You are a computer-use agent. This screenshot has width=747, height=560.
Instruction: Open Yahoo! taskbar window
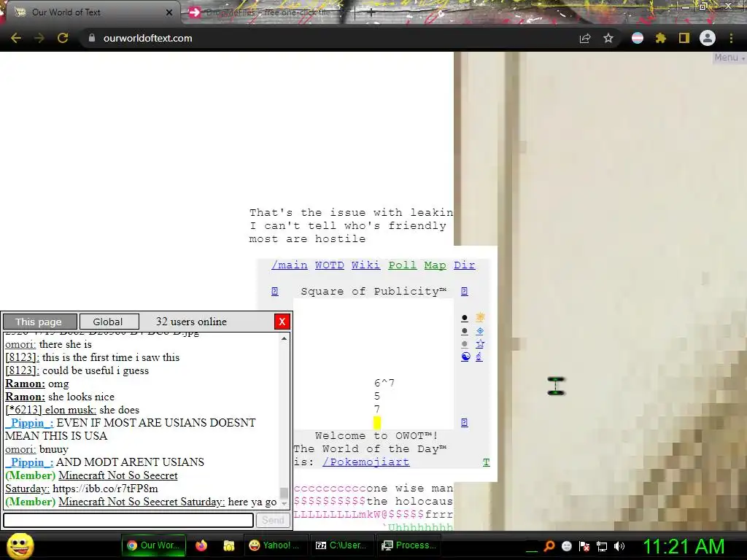click(275, 545)
